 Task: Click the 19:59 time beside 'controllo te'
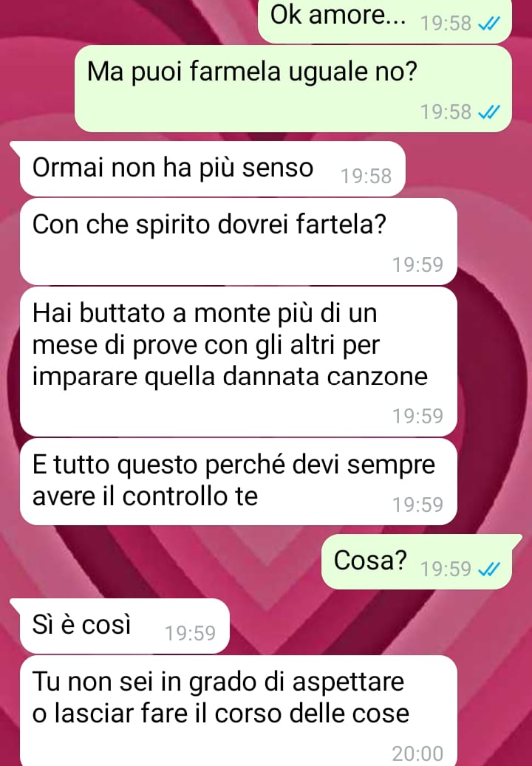pos(417,505)
